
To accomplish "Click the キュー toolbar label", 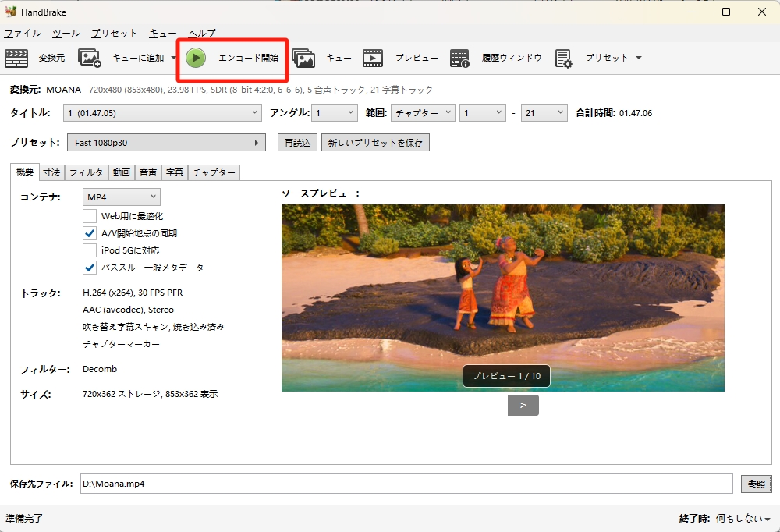I will 339,58.
